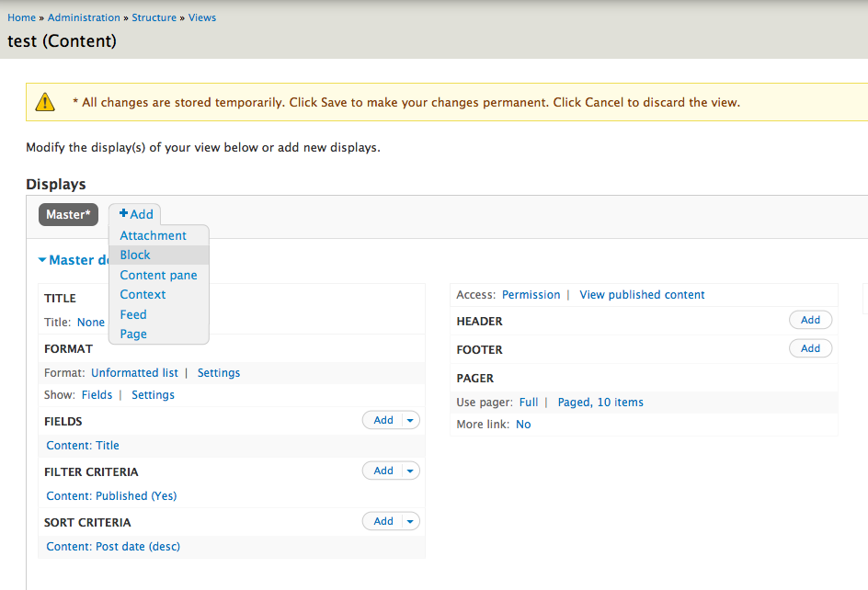Open the Content: Published (Yes) filter
Screen dimensions: 868x590
coord(111,496)
